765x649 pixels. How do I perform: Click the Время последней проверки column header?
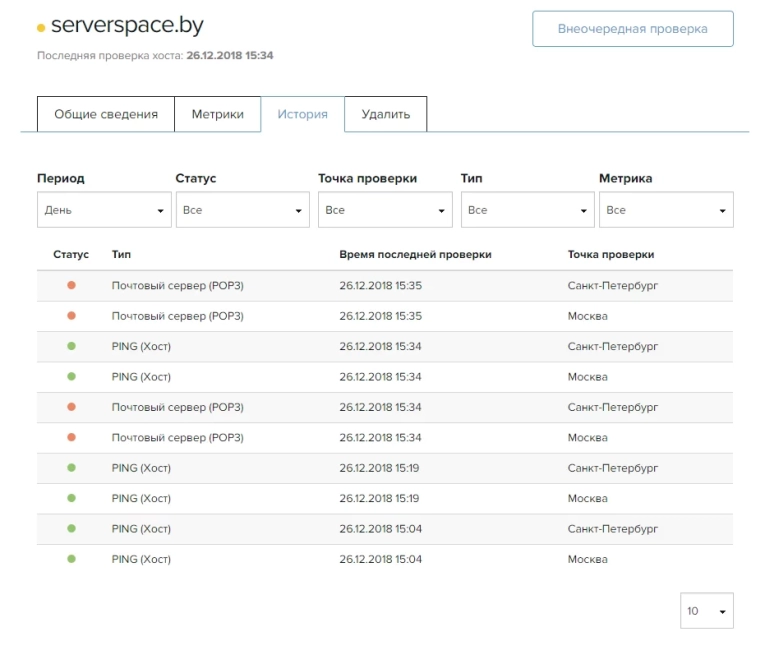[415, 255]
